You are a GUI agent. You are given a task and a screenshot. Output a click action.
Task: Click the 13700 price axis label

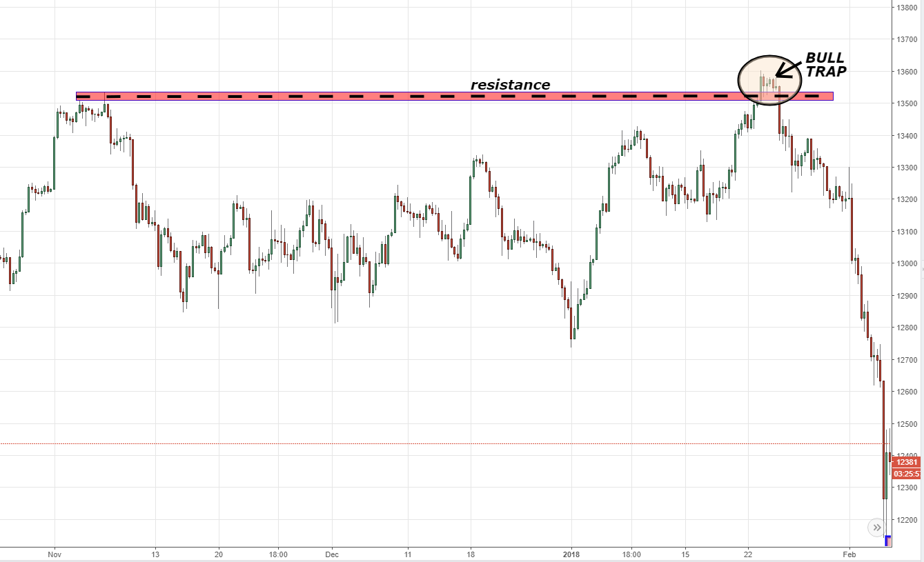click(907, 39)
